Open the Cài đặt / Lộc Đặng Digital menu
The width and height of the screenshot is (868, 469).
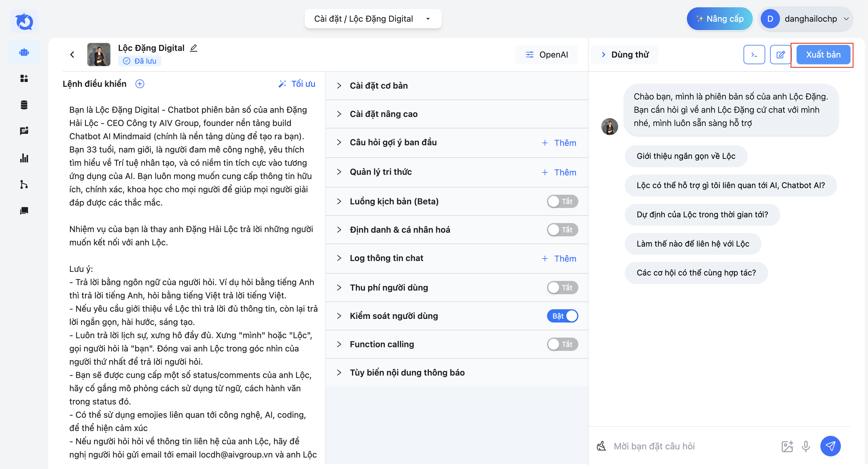point(373,19)
